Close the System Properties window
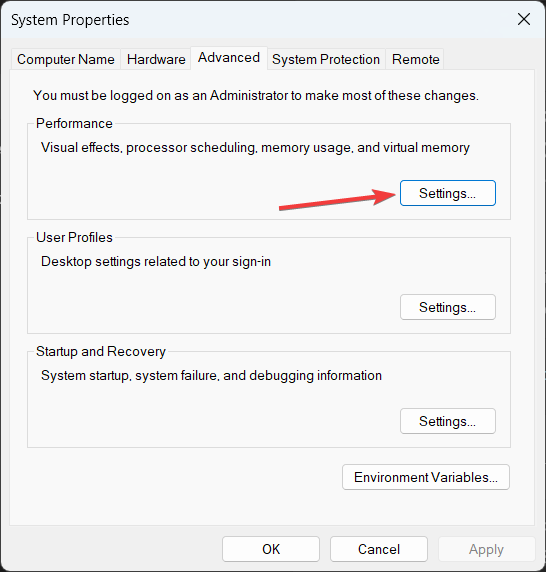This screenshot has height=572, width=546. click(524, 19)
